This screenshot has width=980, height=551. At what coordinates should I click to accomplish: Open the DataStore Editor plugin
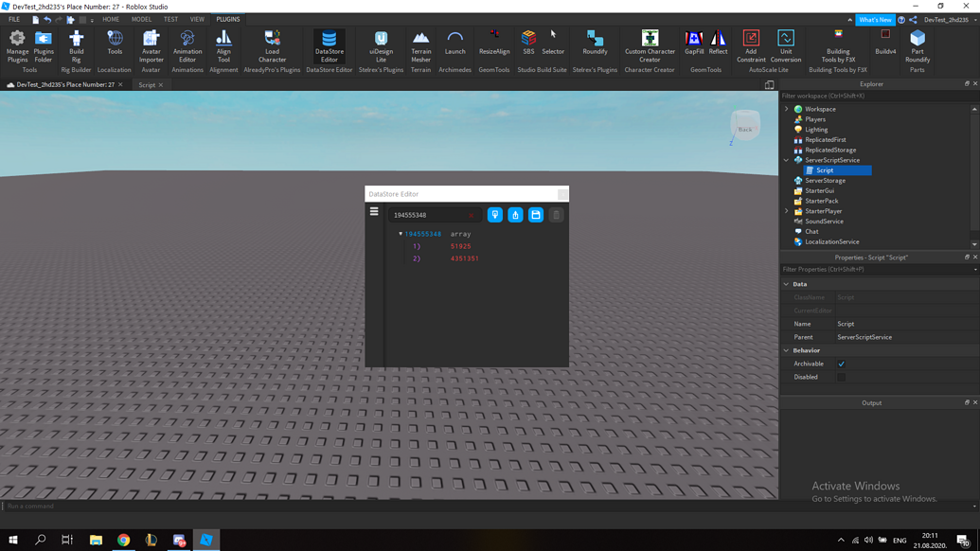329,47
